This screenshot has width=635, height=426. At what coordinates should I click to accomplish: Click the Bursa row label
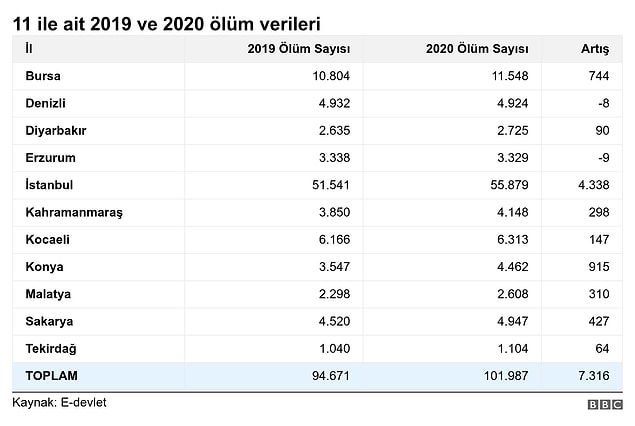43,76
